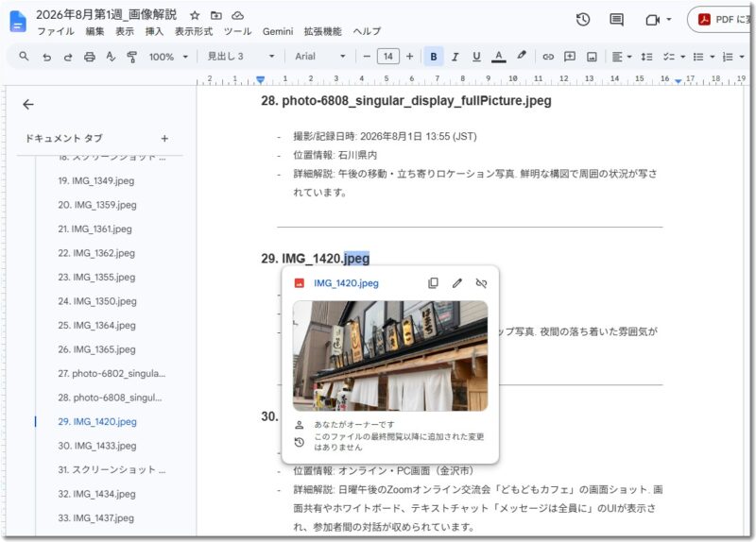The height and width of the screenshot is (542, 756).
Task: Go to outline item 19. IMG_1349.jpeg
Action: click(x=96, y=180)
